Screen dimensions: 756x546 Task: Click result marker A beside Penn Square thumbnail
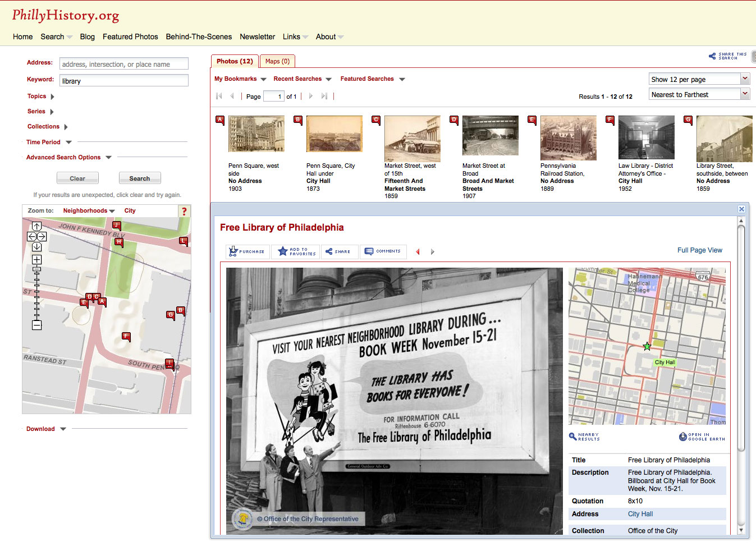pyautogui.click(x=220, y=120)
